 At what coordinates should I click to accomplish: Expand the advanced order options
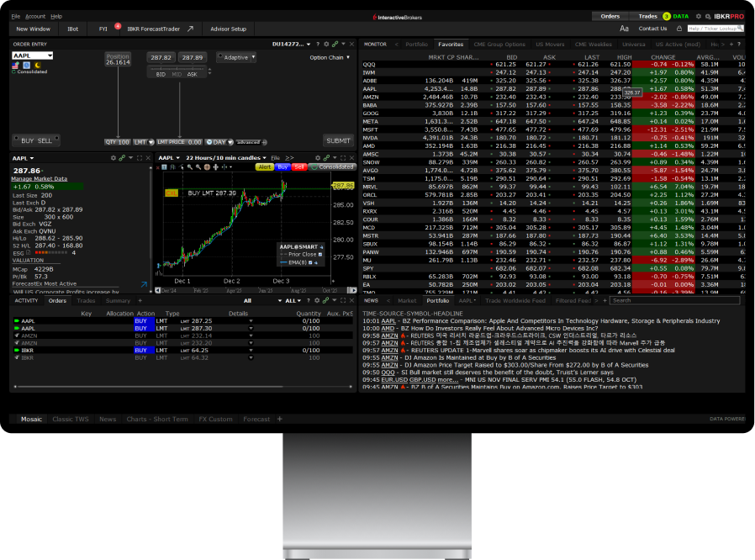coord(252,142)
